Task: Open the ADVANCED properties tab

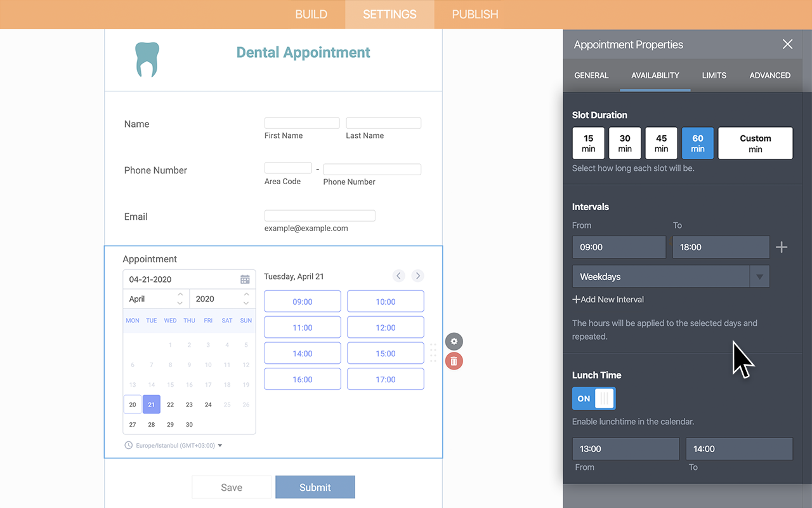Action: point(770,75)
